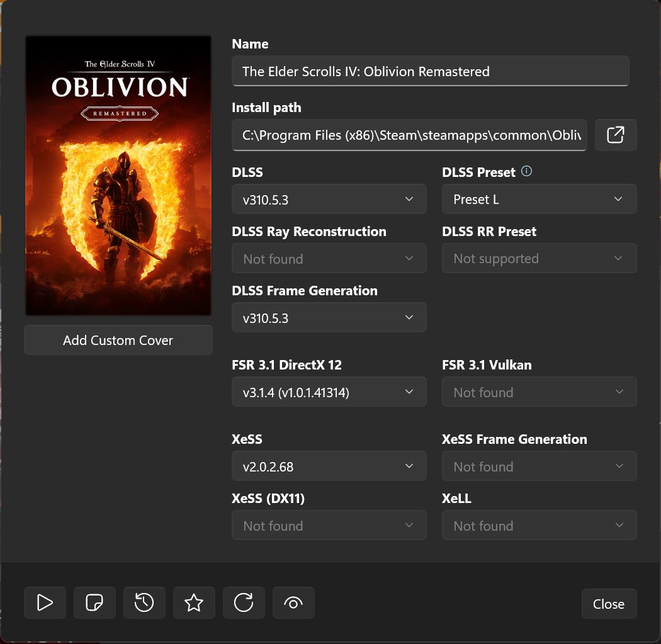Click the DLSS Ray Reconstruction label
661x644 pixels.
(309, 232)
